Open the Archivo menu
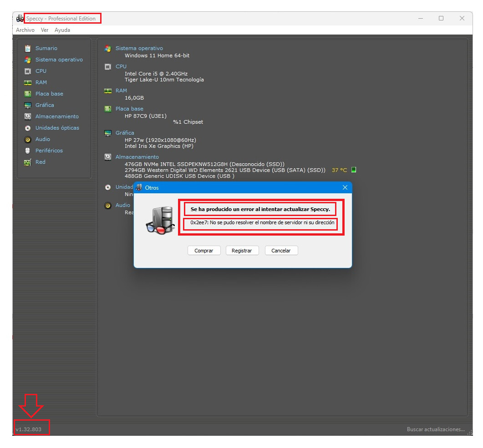The width and height of the screenshot is (483, 448). click(x=25, y=30)
